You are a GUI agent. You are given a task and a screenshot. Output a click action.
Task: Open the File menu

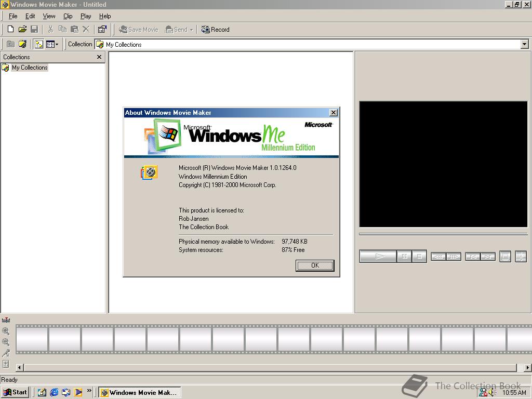[x=13, y=16]
